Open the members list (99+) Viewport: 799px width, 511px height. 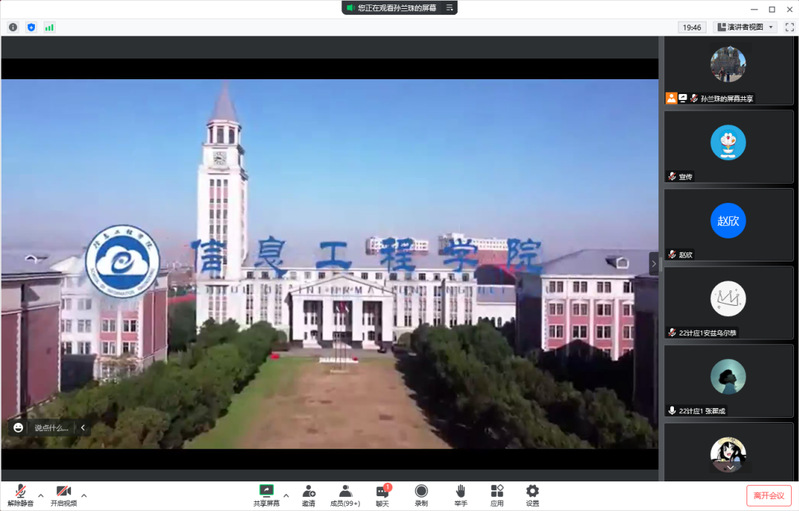point(345,491)
